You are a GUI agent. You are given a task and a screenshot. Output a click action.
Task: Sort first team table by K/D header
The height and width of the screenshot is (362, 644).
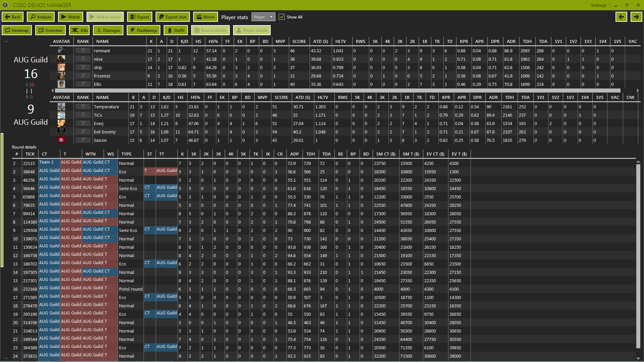pos(184,41)
